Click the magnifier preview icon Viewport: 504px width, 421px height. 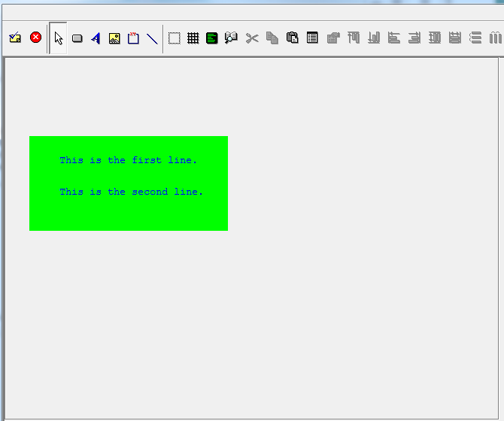231,38
